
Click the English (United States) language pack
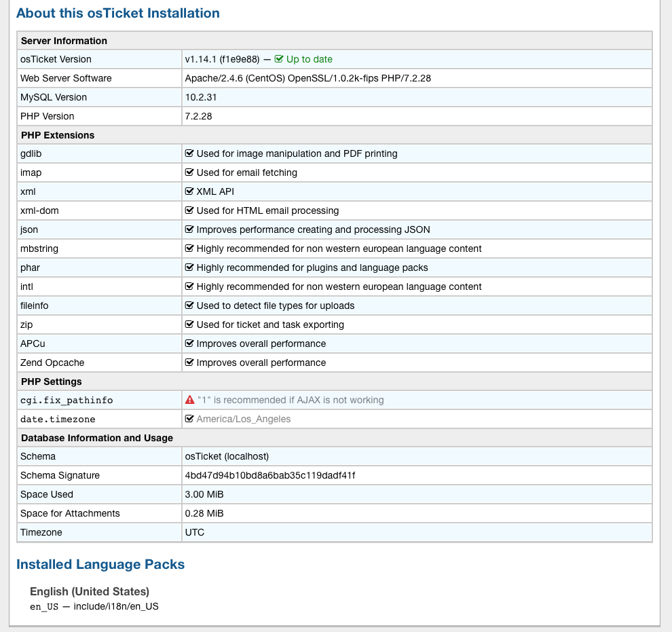point(90,591)
